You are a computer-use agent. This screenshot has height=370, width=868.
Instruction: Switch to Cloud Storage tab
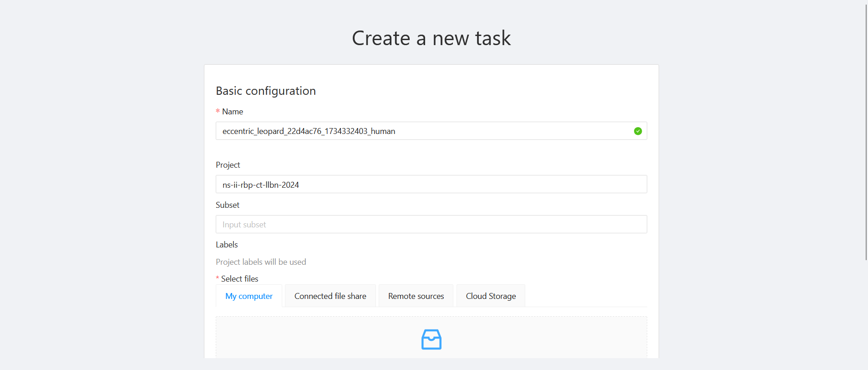pos(491,296)
